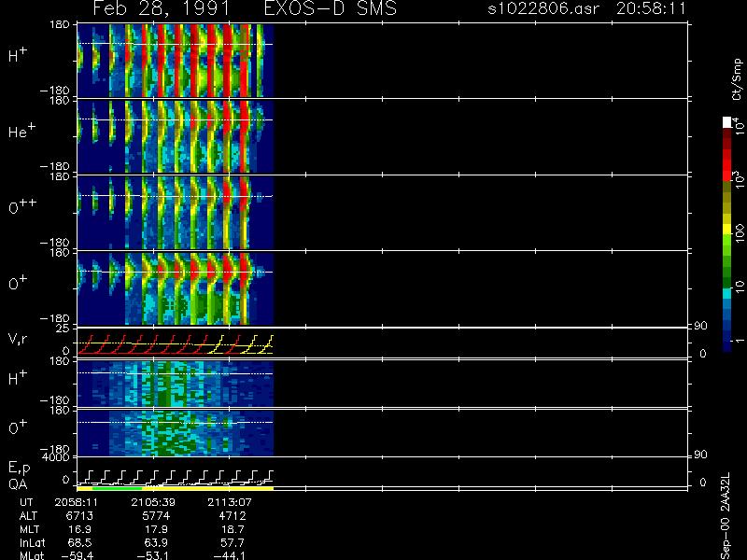Click the "UT" row header
The width and height of the screenshot is (747, 560).
click(x=26, y=502)
